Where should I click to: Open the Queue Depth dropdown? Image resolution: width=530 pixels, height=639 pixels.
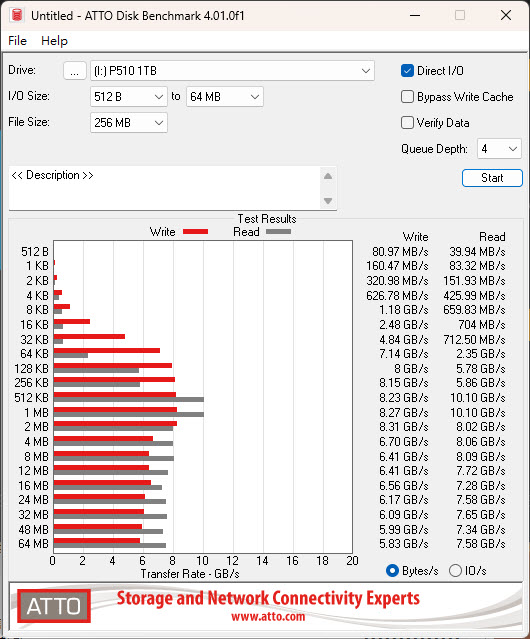click(x=499, y=149)
